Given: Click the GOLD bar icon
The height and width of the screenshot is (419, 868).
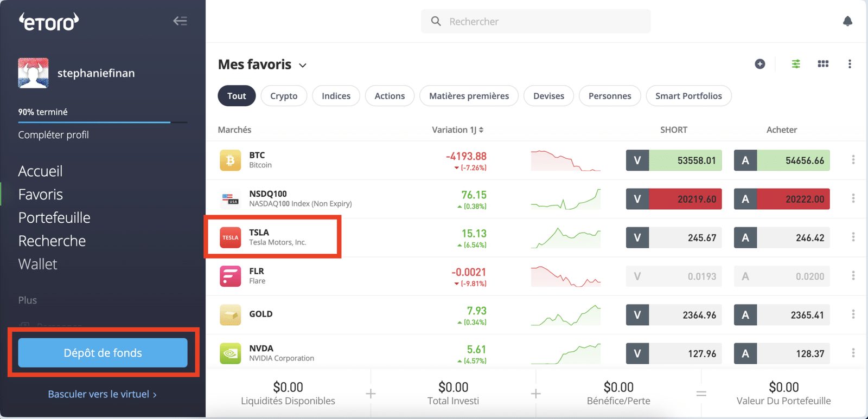Looking at the screenshot, I should coord(230,315).
